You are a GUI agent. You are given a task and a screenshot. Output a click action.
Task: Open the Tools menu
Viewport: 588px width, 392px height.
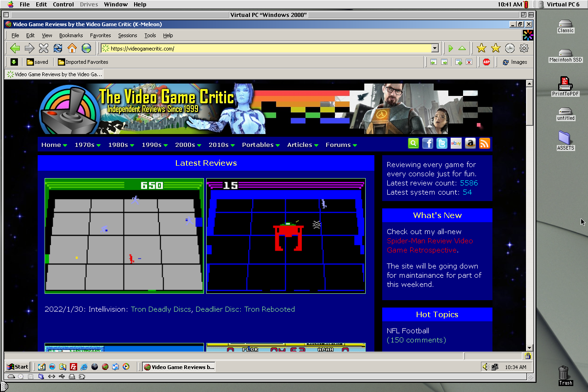[150, 35]
